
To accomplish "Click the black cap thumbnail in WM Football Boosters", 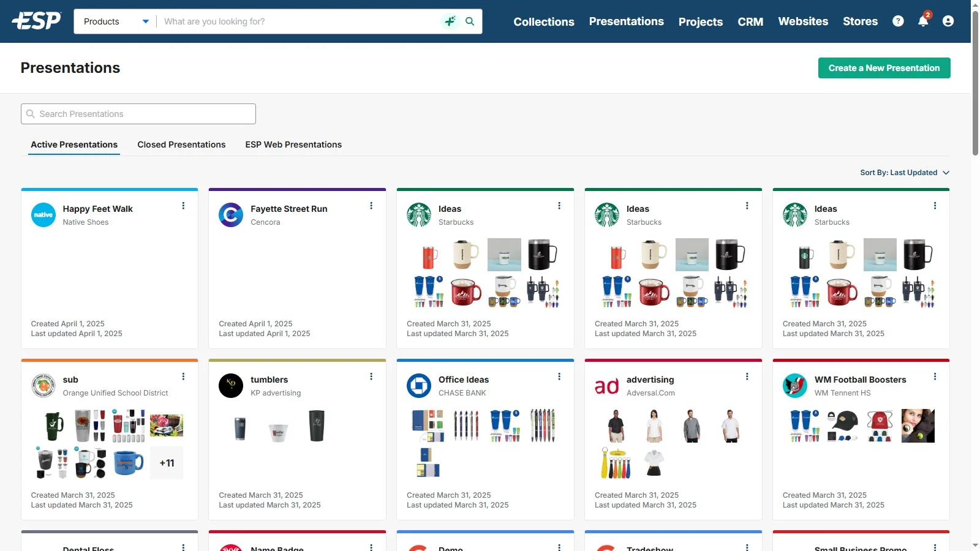I will pos(842,425).
